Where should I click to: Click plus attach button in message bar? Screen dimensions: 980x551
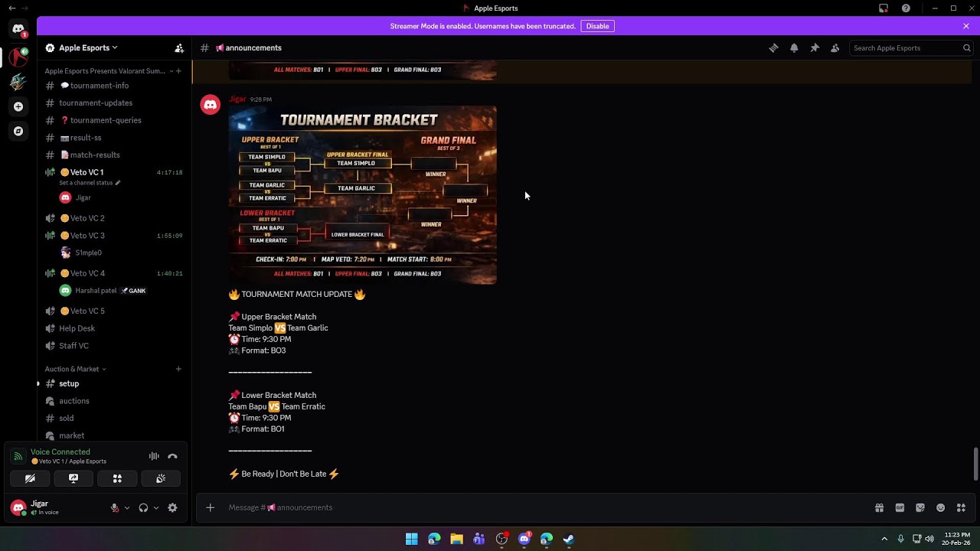tap(210, 507)
